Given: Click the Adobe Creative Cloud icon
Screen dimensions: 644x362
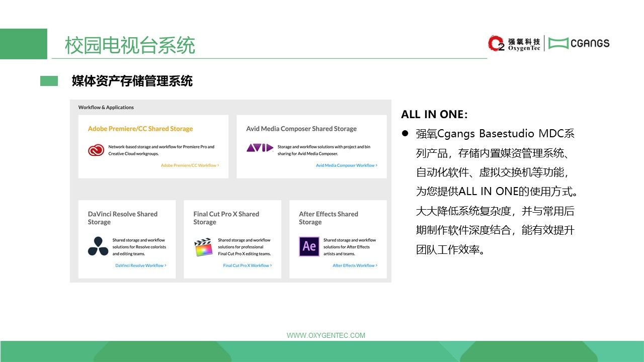Looking at the screenshot, I should tap(96, 150).
